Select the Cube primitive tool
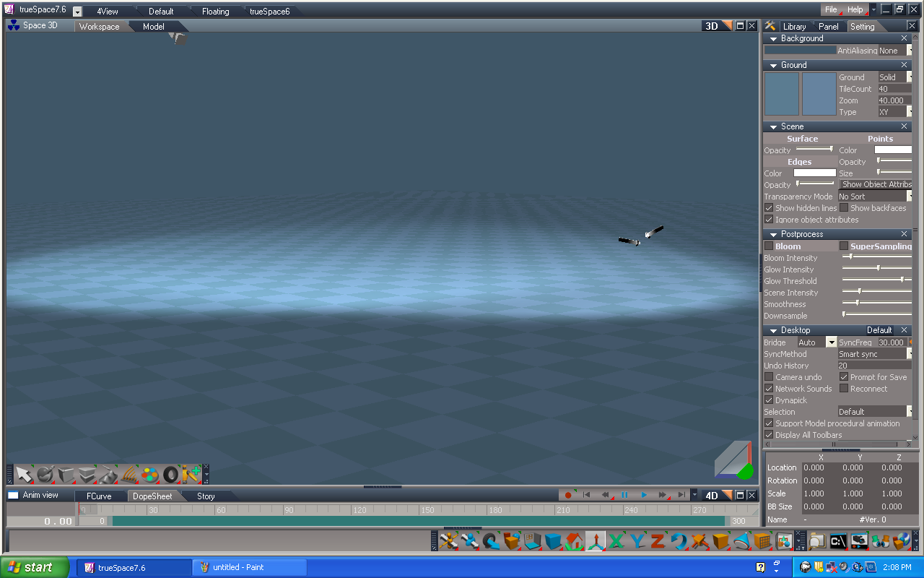Viewport: 924px width, 578px height. (66, 475)
